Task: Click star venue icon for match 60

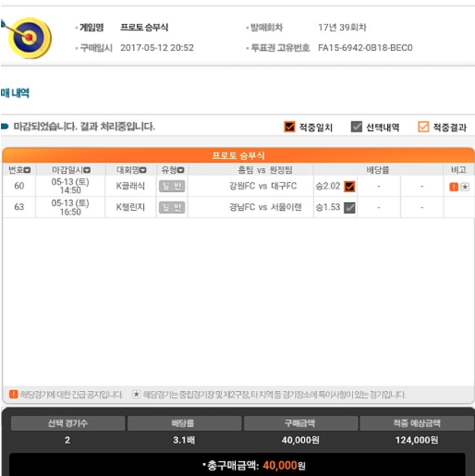Action: pyautogui.click(x=465, y=187)
